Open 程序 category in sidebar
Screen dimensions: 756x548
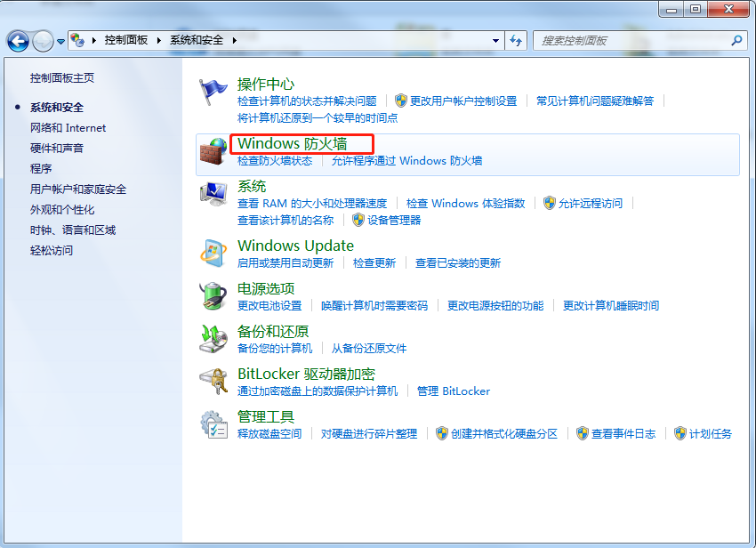[41, 168]
